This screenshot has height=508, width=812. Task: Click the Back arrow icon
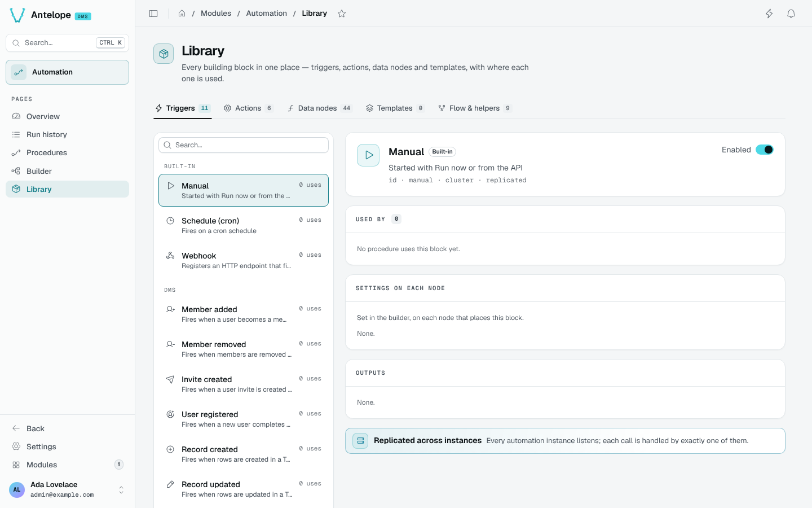tap(16, 428)
